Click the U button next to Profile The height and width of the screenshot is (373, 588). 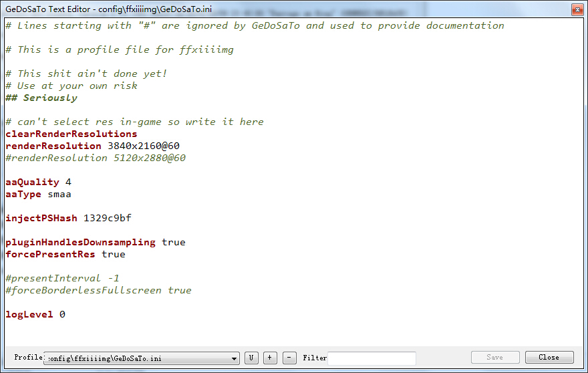[251, 358]
